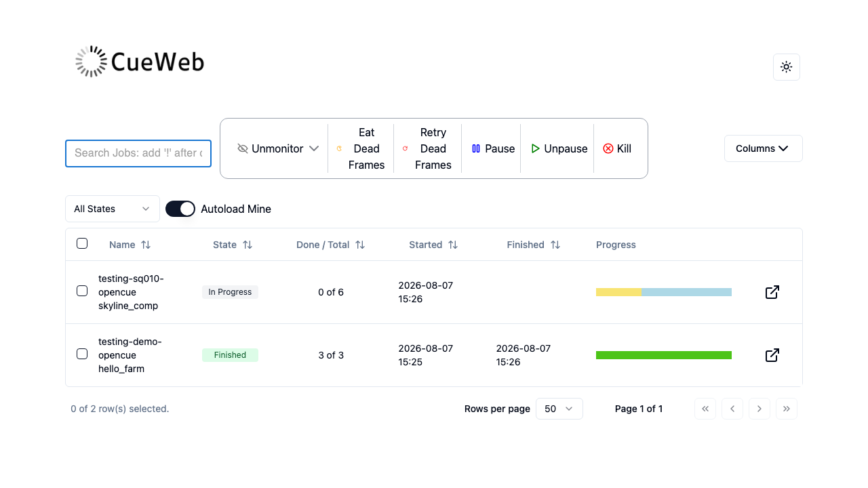Sort by Name column arrows

[x=146, y=245]
